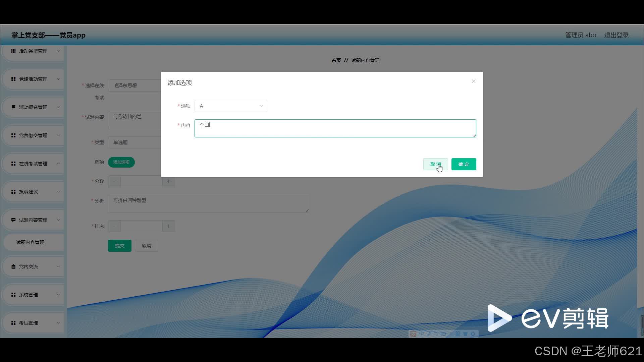Screen dimensions: 644x362
Task: Click the grid icon beside 系统管理
Action: pos(13,295)
